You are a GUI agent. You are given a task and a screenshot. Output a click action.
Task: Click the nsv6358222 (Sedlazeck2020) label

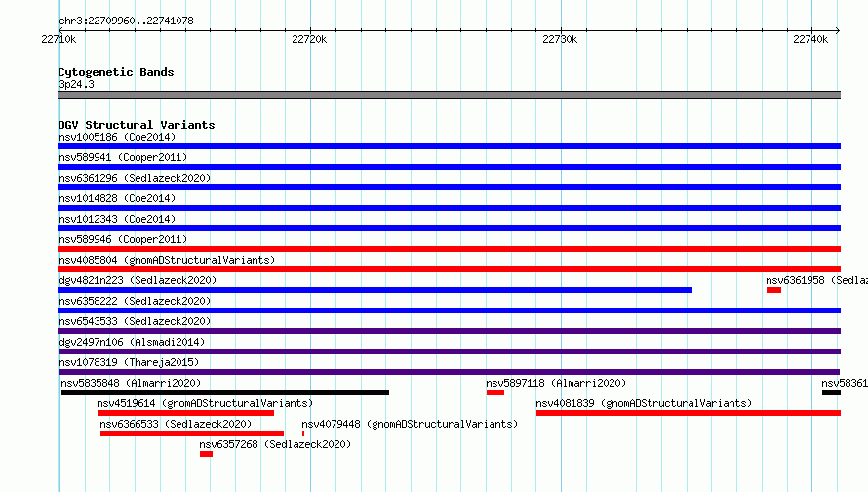tap(135, 301)
